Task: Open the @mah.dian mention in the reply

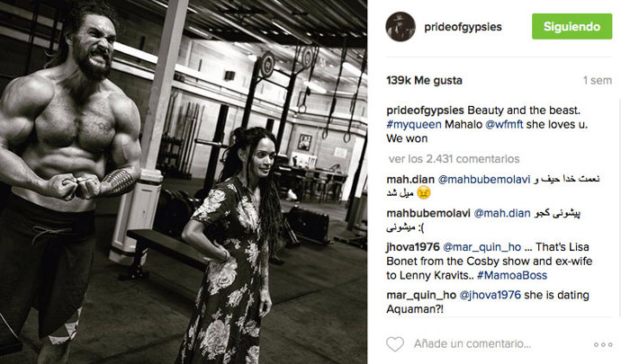Action: point(502,213)
